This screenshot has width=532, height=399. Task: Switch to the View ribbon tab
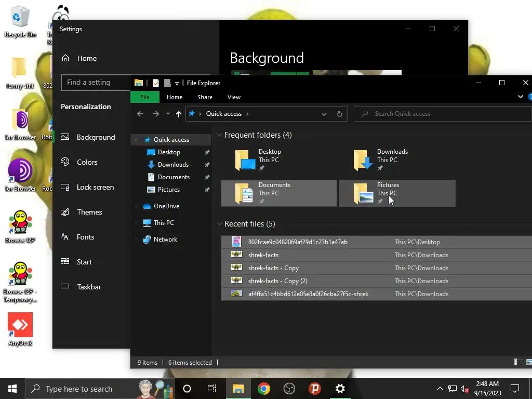click(x=234, y=97)
